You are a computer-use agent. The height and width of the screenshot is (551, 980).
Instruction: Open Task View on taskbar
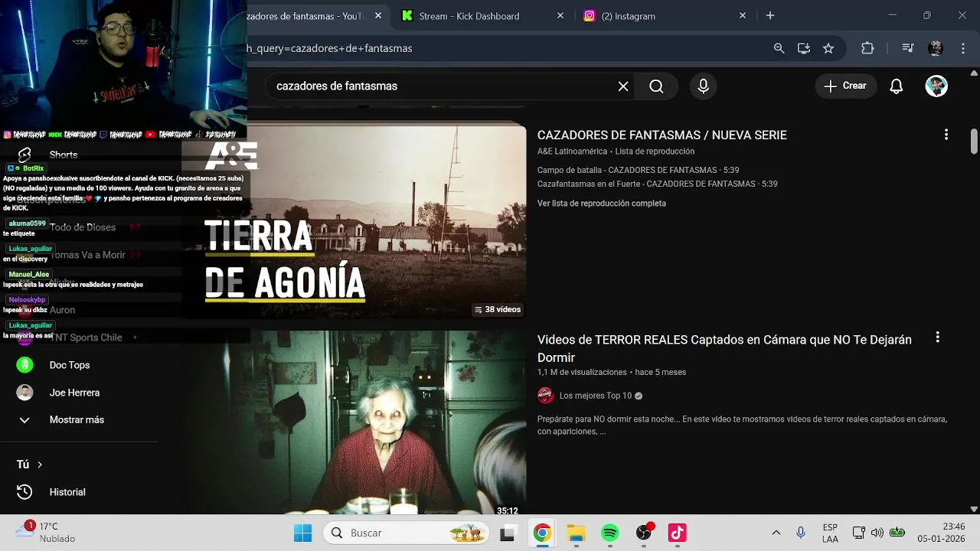click(508, 533)
